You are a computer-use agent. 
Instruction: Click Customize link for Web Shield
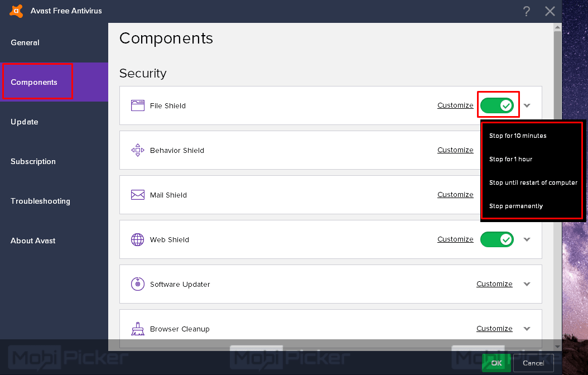pos(455,239)
